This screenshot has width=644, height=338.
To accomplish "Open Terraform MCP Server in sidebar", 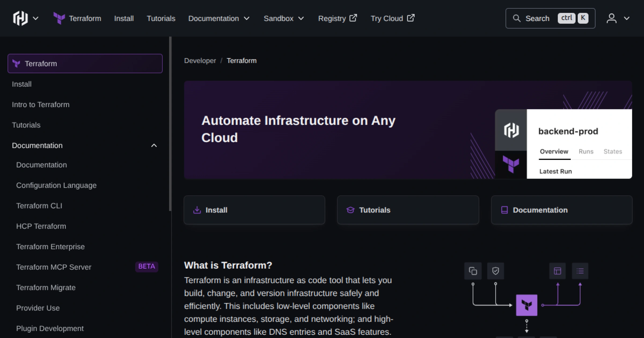I will click(x=54, y=267).
